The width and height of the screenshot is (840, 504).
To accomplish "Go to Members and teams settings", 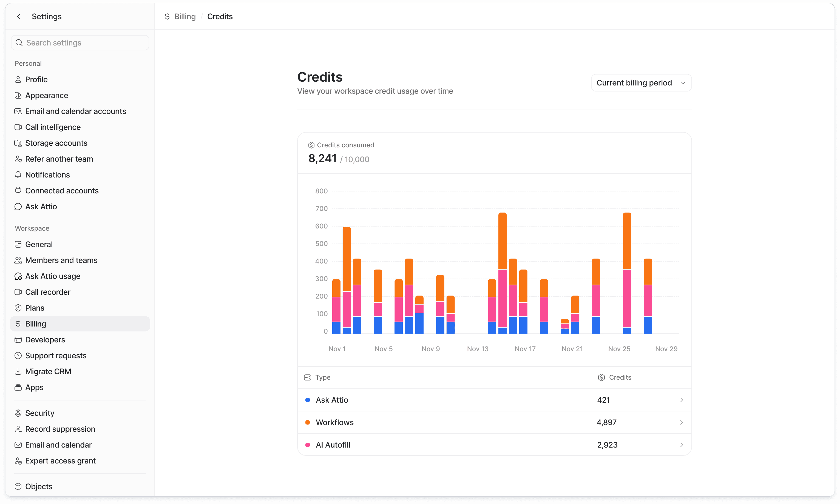I will pos(61,260).
